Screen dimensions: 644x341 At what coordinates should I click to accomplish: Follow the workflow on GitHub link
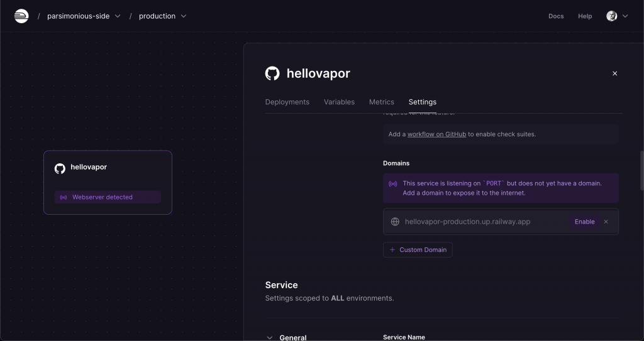click(436, 134)
